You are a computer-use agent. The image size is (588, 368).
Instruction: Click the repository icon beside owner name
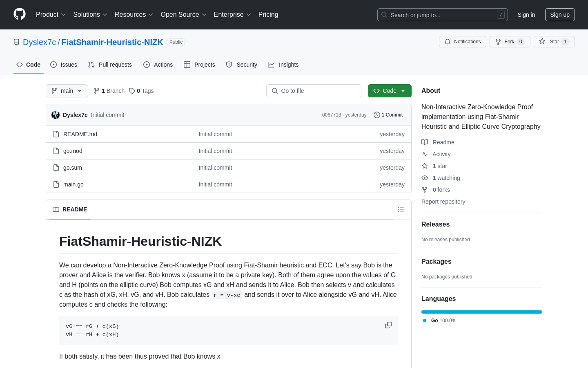point(16,42)
